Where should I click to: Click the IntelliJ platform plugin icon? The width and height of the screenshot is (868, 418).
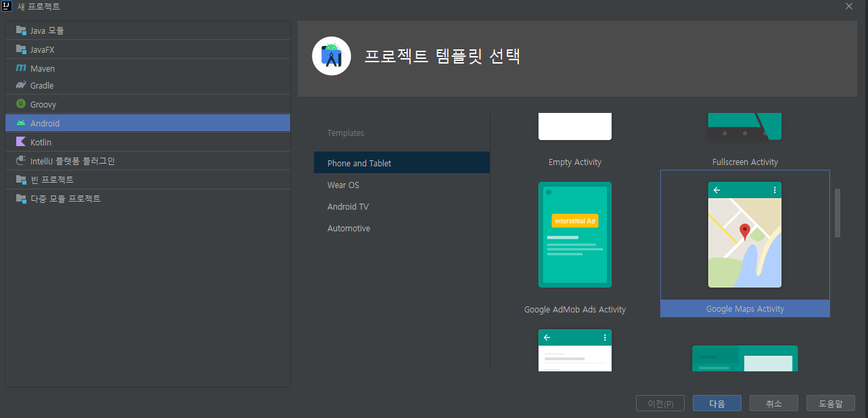coord(21,161)
